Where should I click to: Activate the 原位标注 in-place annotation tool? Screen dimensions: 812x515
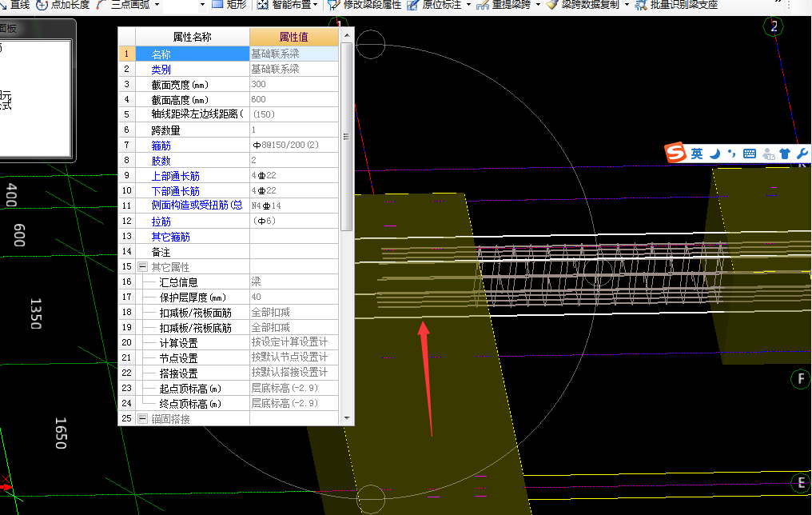tap(434, 5)
